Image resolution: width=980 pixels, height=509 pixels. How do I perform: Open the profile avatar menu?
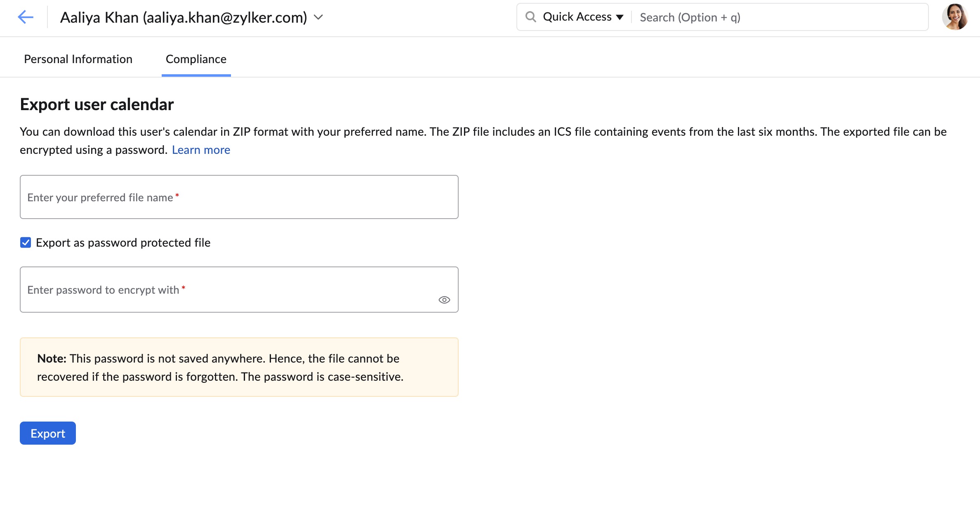954,17
